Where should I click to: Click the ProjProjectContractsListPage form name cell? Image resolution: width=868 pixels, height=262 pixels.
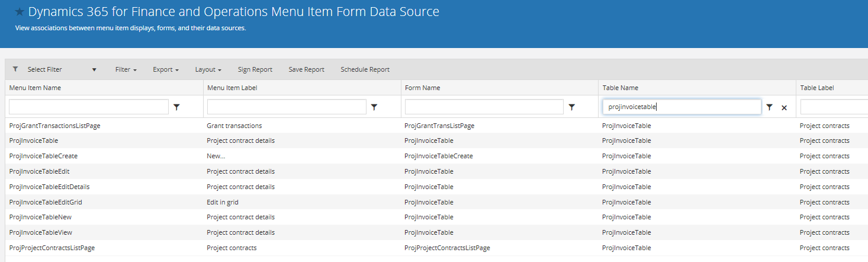pyautogui.click(x=447, y=248)
